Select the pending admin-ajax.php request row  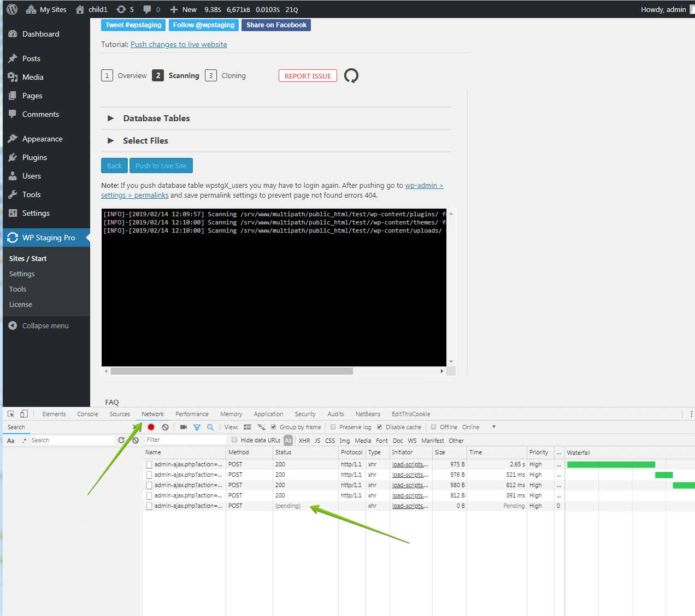(x=419, y=506)
